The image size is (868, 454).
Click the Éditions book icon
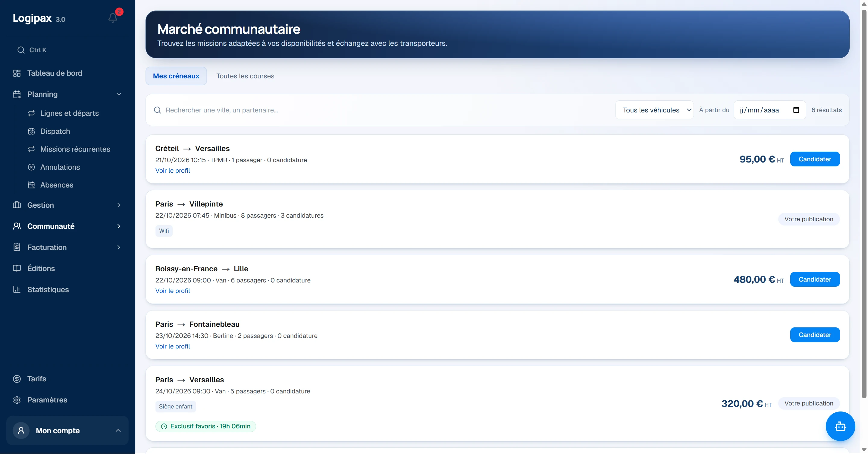click(x=17, y=268)
